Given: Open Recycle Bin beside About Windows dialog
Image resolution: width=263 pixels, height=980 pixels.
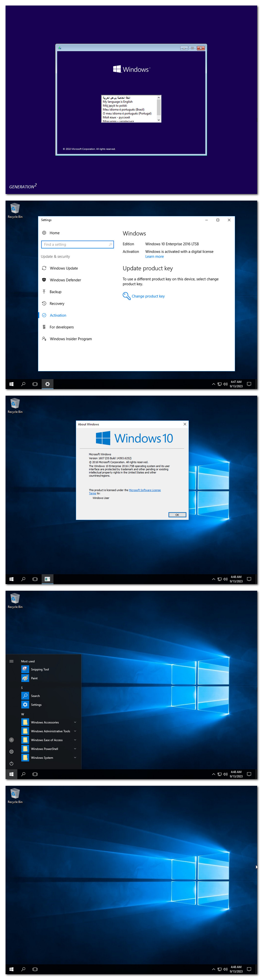Looking at the screenshot, I should coord(15,406).
